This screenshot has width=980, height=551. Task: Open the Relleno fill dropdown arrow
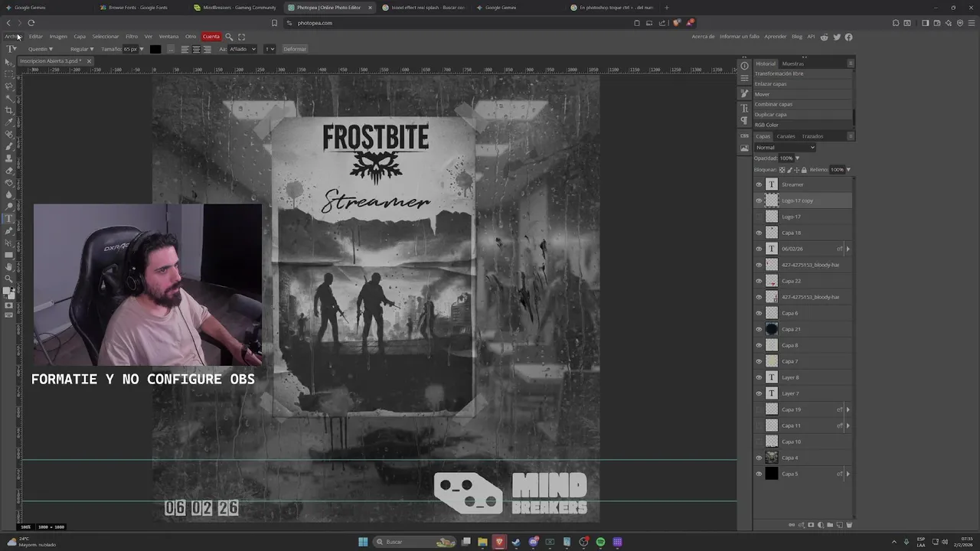[848, 170]
